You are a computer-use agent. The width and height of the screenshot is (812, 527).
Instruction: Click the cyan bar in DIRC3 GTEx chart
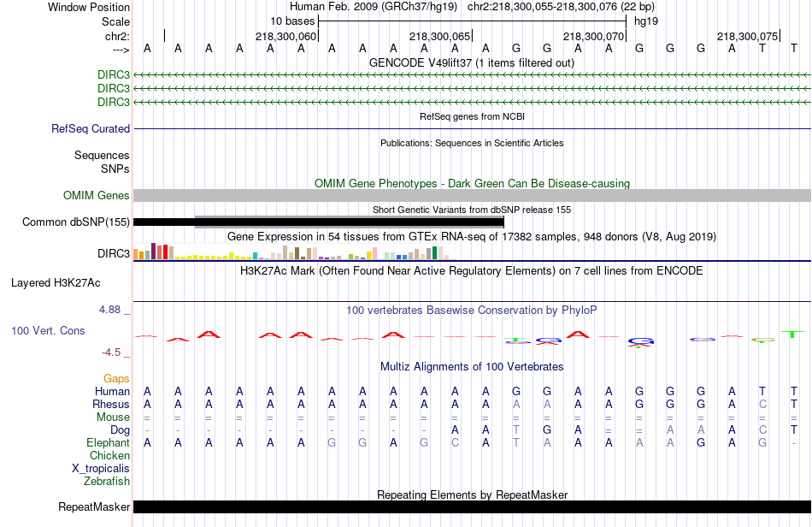[256, 256]
